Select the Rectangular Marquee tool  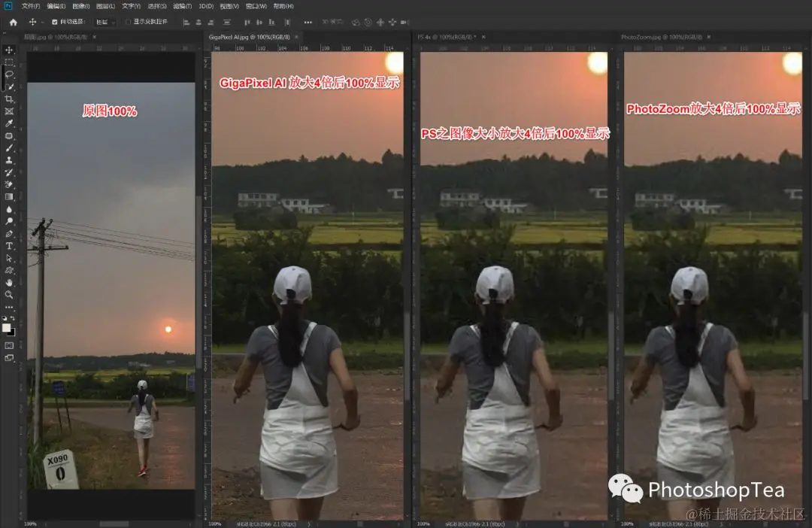click(x=9, y=62)
